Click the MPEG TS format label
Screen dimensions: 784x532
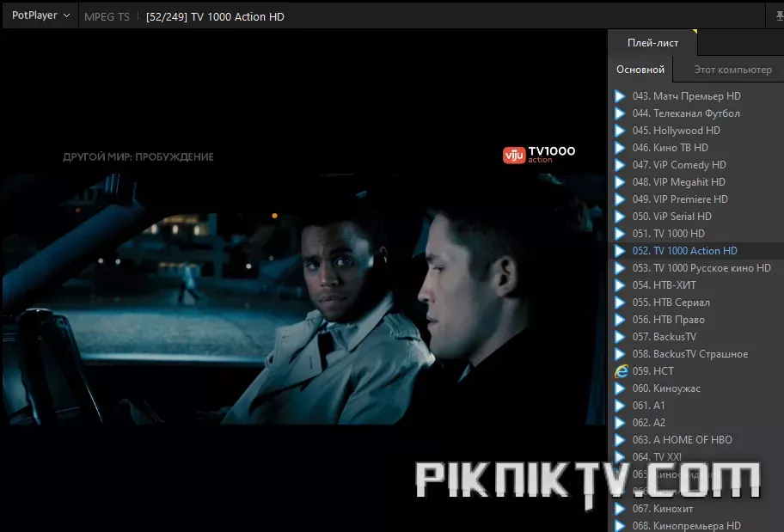[x=107, y=17]
